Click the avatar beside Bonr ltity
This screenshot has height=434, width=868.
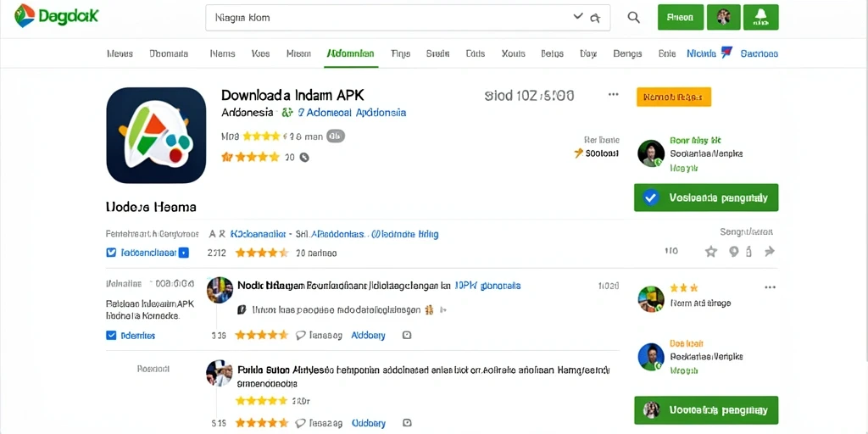click(651, 153)
